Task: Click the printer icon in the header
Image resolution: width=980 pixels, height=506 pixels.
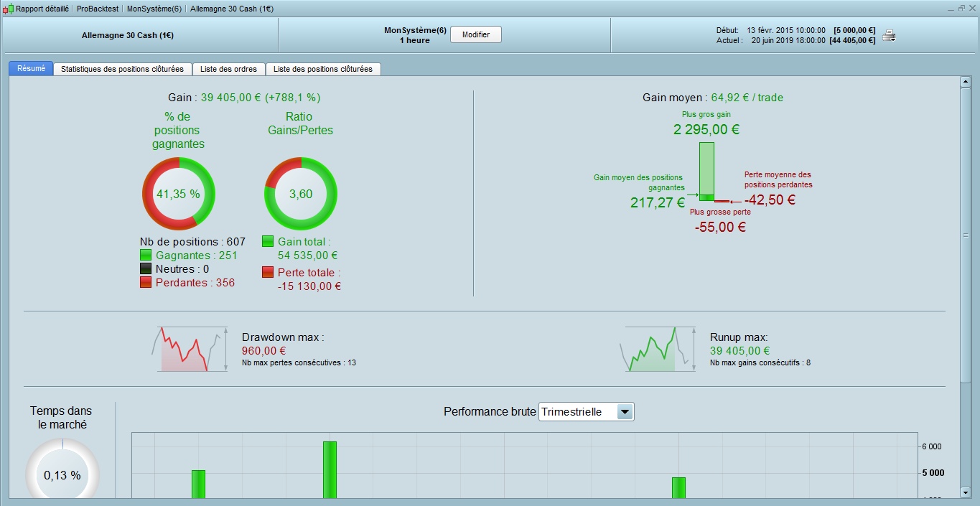Action: 889,35
